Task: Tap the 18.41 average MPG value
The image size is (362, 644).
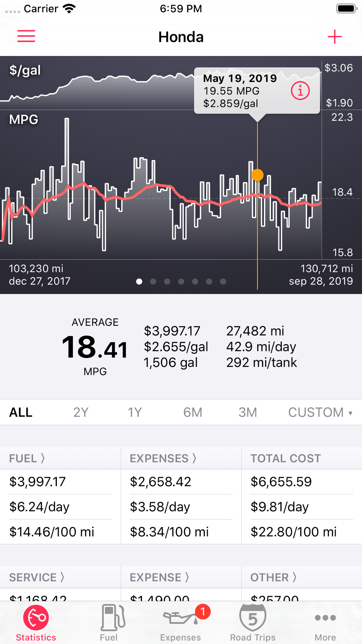Action: coord(95,347)
